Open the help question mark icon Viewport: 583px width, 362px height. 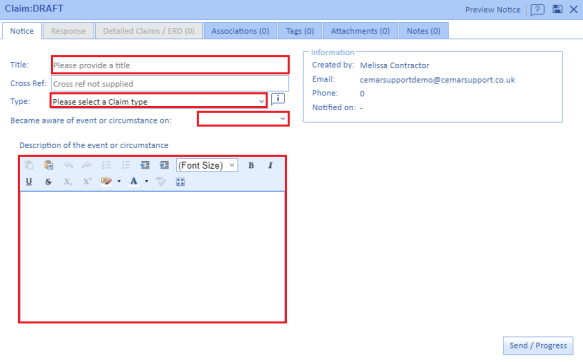(x=537, y=10)
